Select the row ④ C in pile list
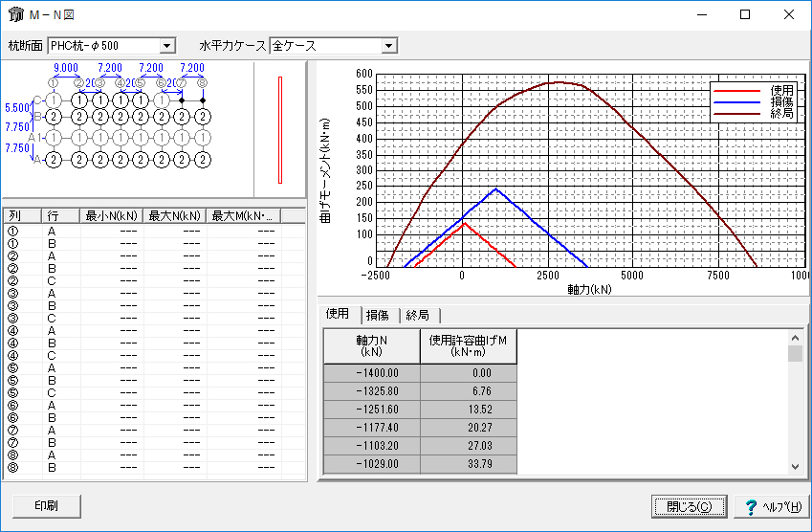Viewport: 812px width, 532px height. click(x=154, y=355)
